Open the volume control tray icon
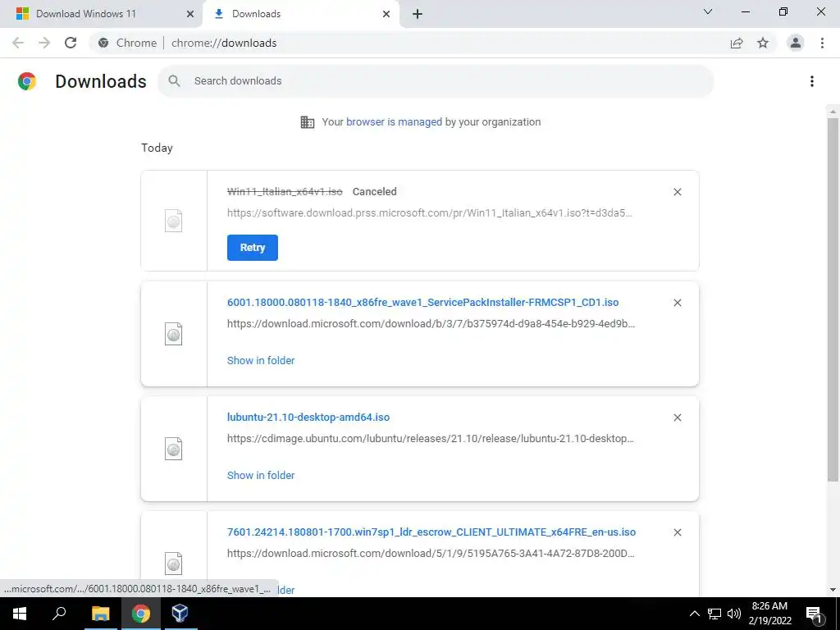 [x=734, y=614]
